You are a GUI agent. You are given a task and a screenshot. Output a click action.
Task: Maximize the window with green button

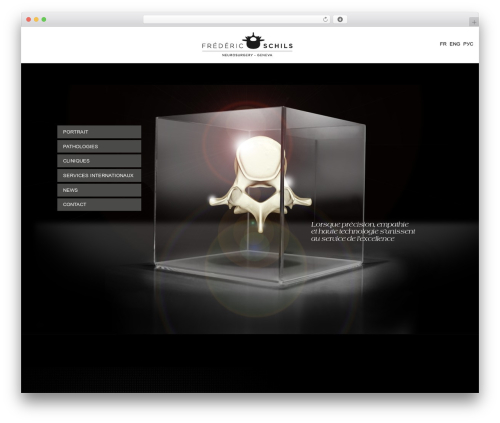tap(44, 20)
